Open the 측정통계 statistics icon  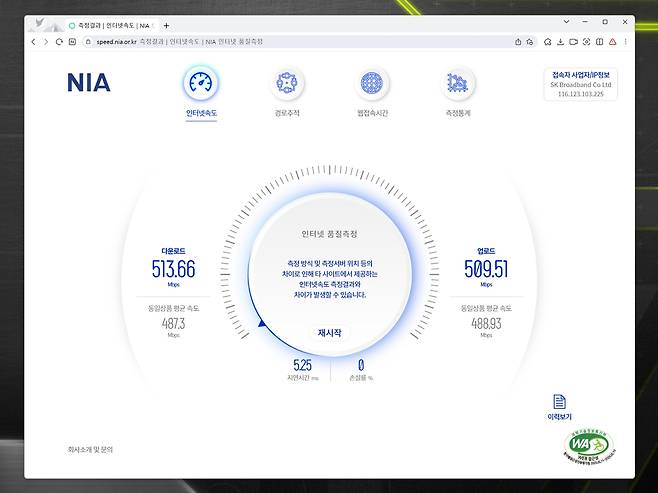point(457,83)
